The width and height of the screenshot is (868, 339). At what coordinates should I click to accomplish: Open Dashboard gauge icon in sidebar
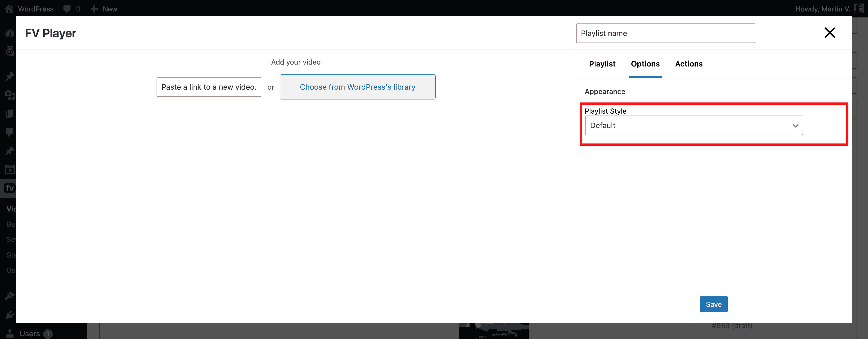(x=10, y=33)
